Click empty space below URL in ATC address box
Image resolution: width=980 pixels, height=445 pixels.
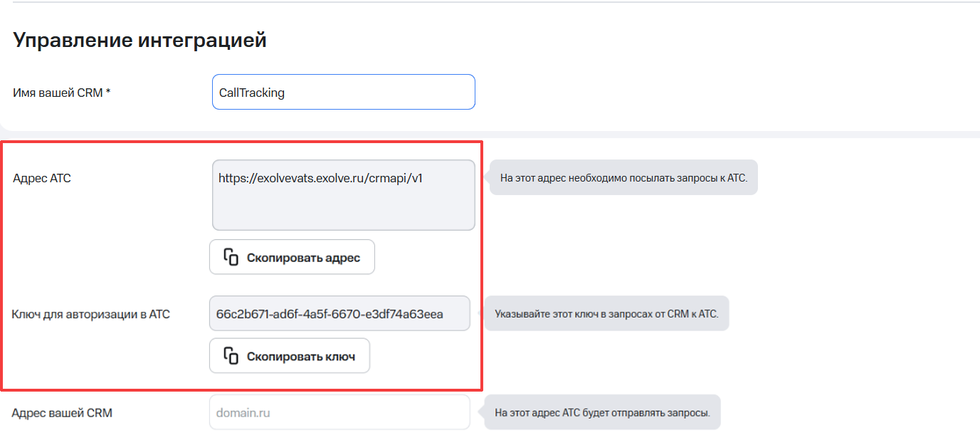343,210
